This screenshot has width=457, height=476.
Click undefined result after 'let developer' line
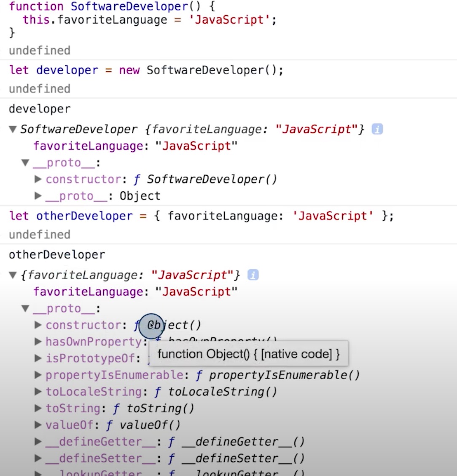coord(40,89)
